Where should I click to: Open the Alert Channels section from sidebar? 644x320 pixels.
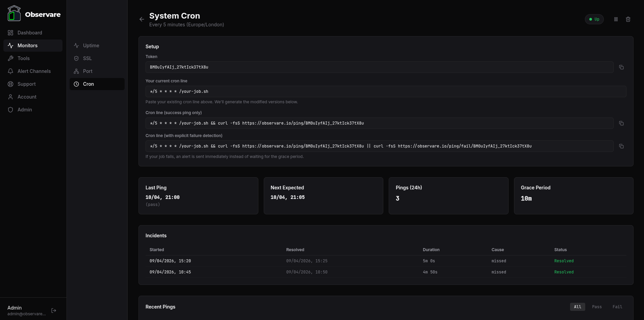pyautogui.click(x=34, y=71)
